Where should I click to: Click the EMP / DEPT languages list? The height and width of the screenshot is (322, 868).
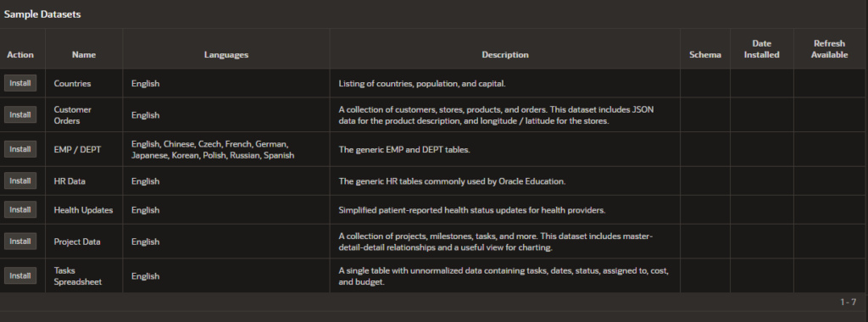pyautogui.click(x=213, y=149)
